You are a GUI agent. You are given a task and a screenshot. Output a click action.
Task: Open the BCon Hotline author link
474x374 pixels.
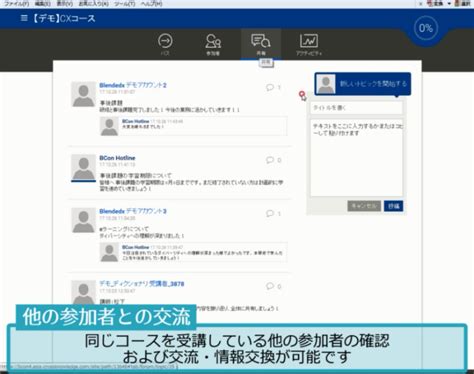coord(117,158)
